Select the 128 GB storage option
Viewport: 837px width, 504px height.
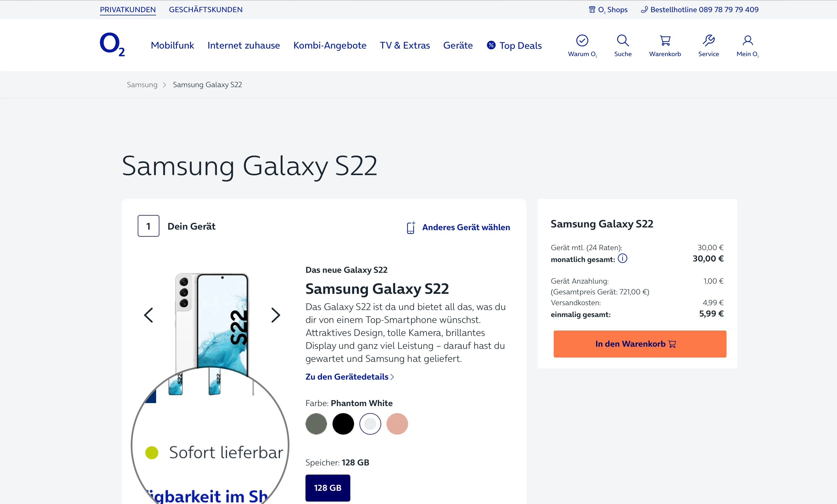click(x=327, y=488)
